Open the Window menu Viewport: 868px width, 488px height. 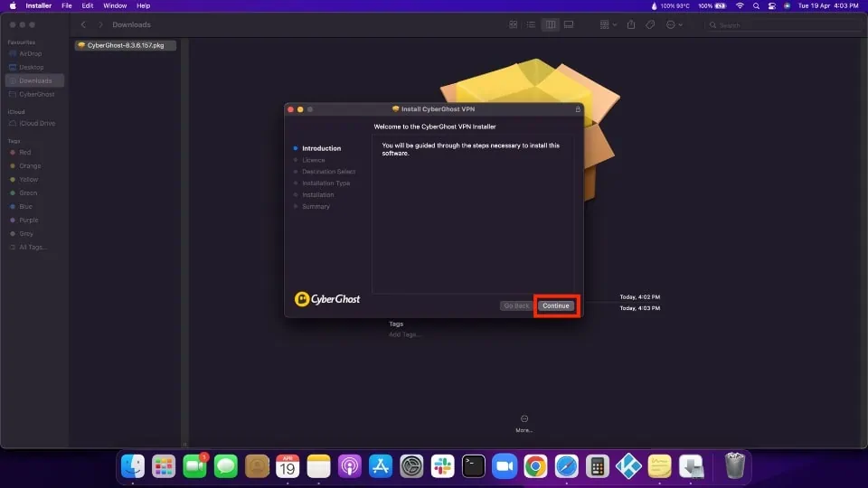tap(115, 5)
